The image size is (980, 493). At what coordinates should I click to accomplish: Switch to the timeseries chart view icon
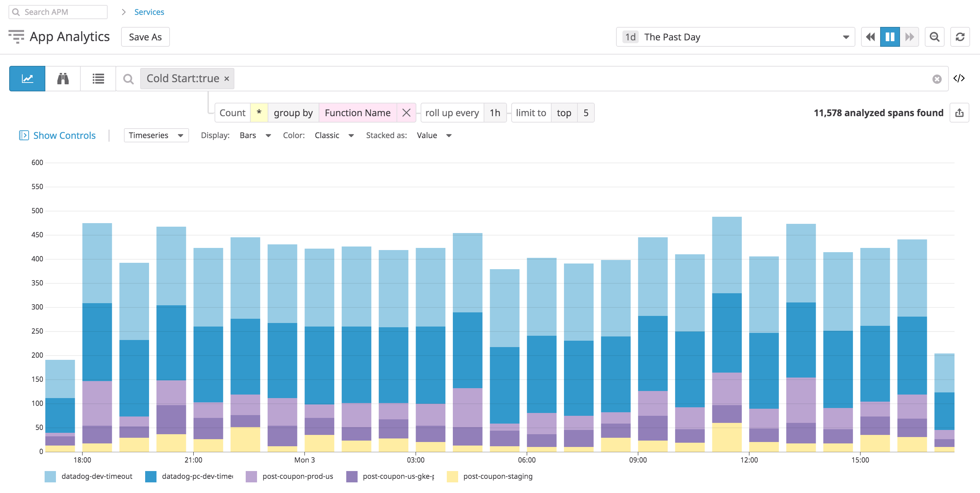[x=27, y=78]
